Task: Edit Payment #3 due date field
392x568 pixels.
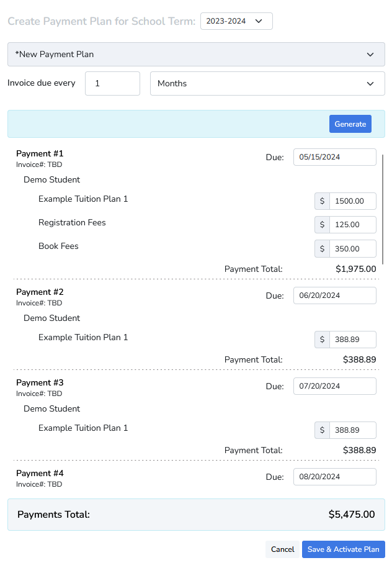Action: 334,386
